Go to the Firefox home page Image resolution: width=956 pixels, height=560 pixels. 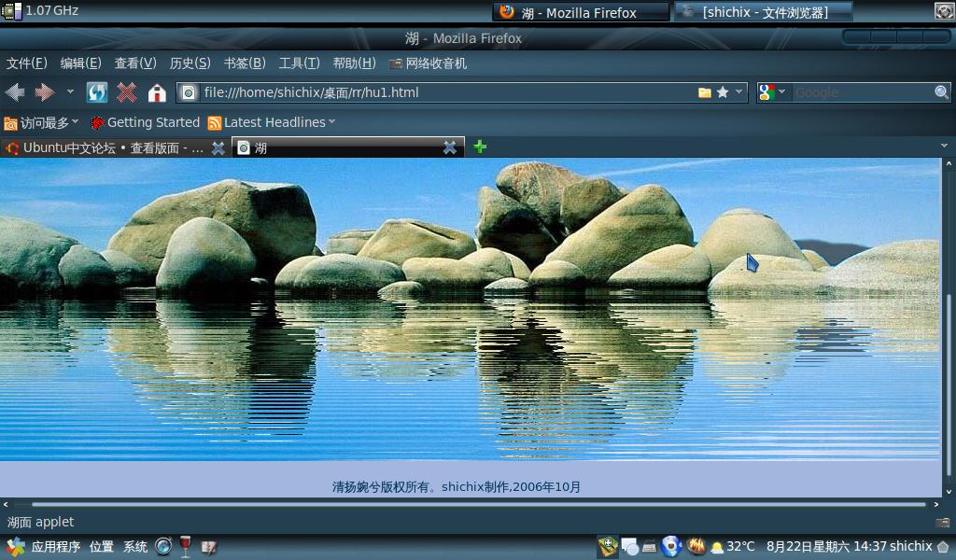[157, 92]
